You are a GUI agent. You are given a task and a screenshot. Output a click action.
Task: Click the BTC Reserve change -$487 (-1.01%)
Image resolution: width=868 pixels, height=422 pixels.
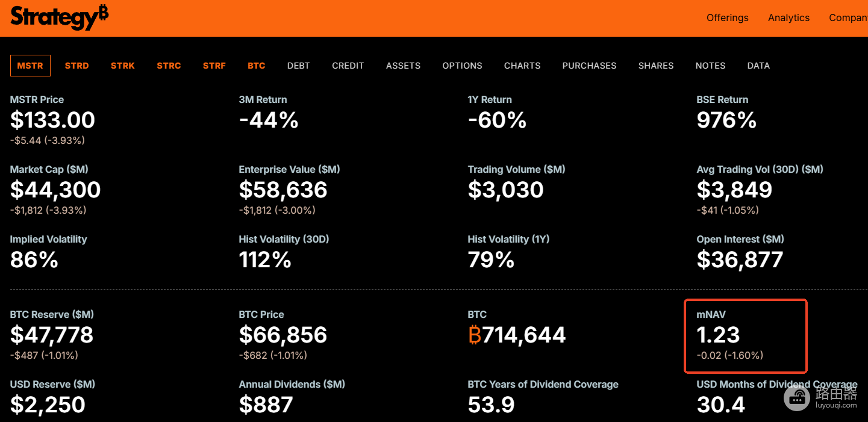pos(45,355)
